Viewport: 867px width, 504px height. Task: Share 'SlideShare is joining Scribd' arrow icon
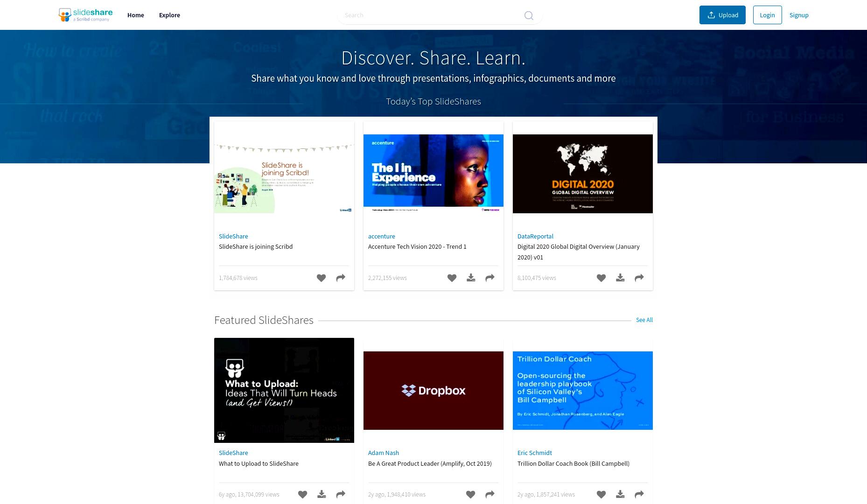pos(341,278)
